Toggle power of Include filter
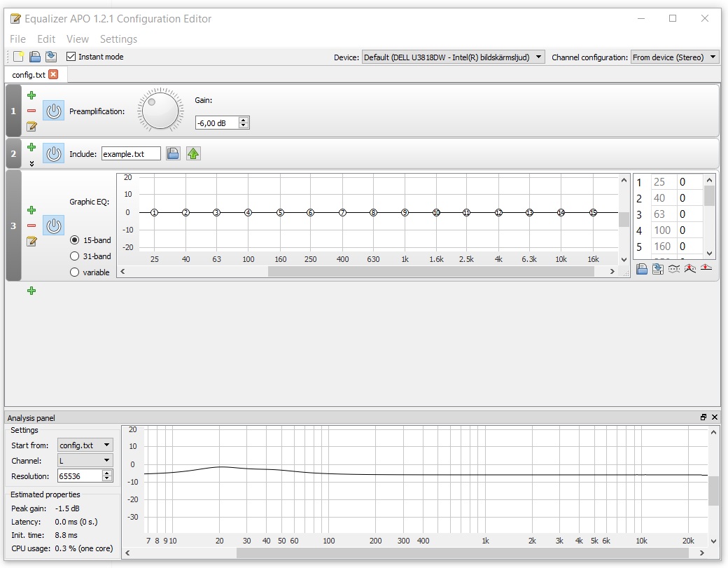This screenshot has width=728, height=568. tap(53, 153)
